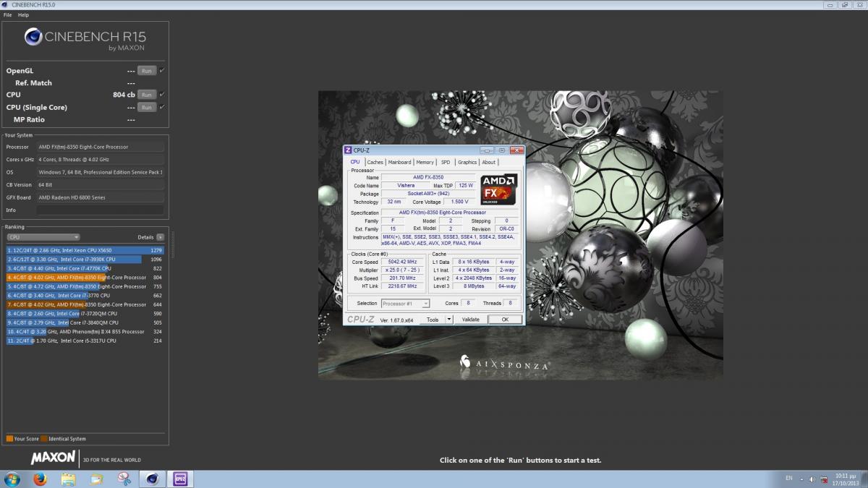This screenshot has height=488, width=868.
Task: Toggle the CPU test checkbox
Action: [x=162, y=95]
